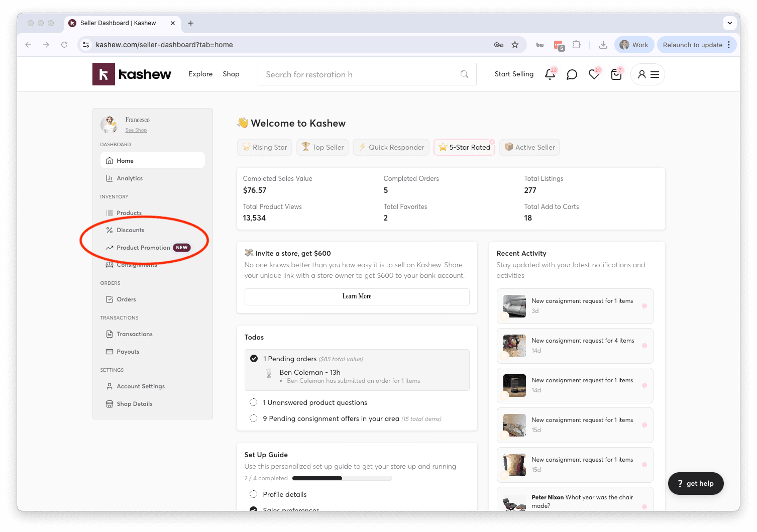Viewport: 757px width, 532px height.
Task: Open the password key icon in address bar
Action: pyautogui.click(x=498, y=45)
